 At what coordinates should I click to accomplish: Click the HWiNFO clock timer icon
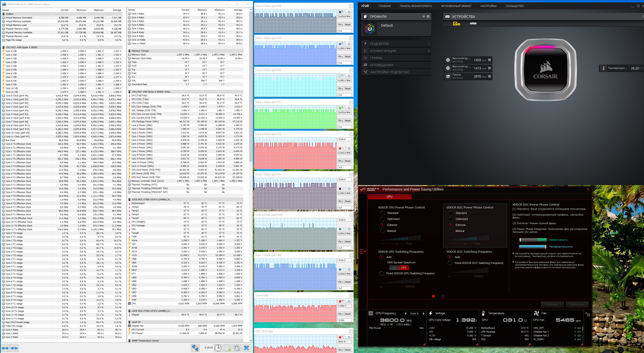coord(218,348)
